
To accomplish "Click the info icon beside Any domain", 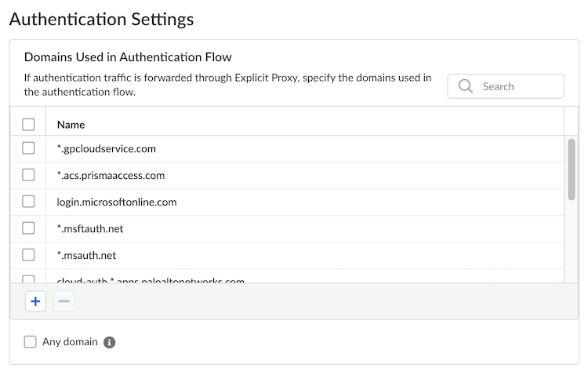I will pos(110,342).
